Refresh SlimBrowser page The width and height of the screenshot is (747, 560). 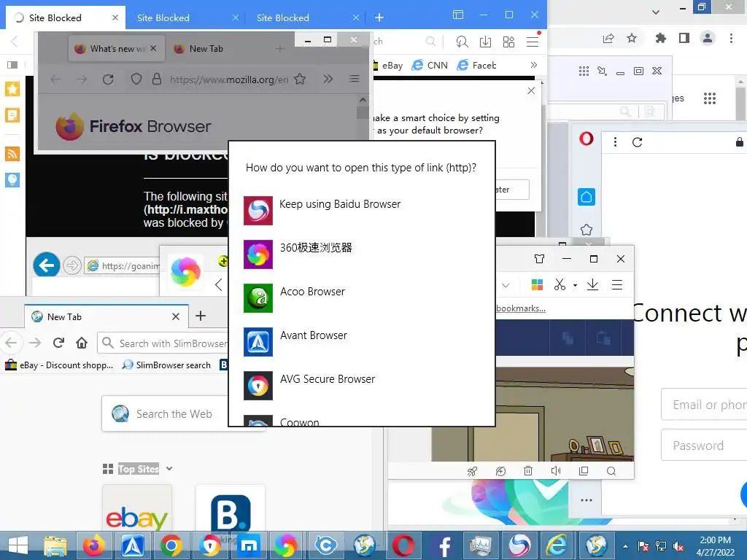pos(58,343)
